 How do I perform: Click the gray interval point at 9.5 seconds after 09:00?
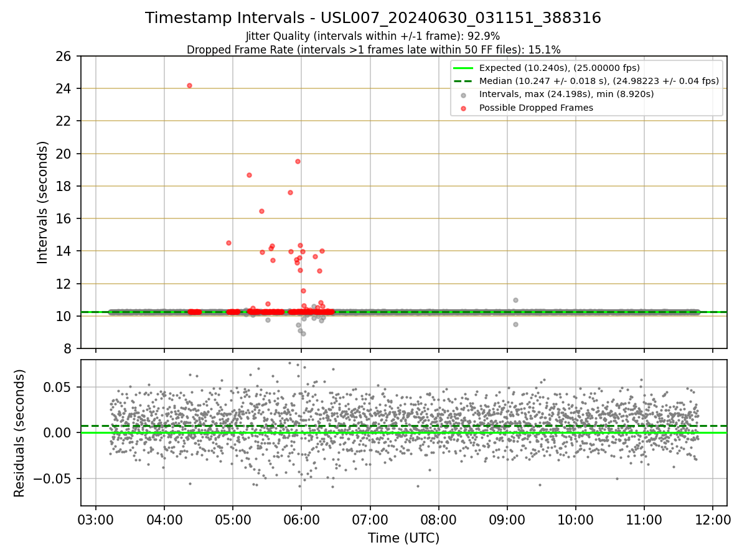[515, 324]
